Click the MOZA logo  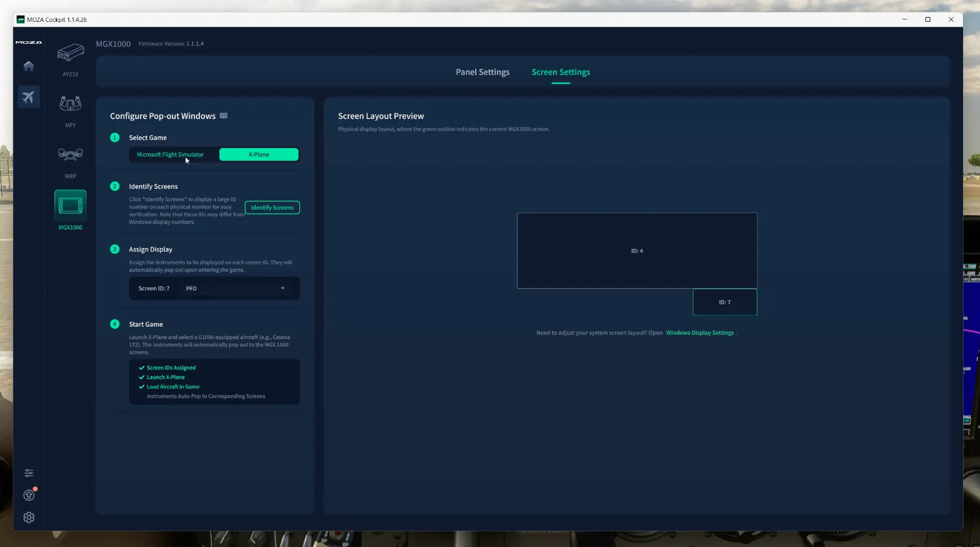coord(28,42)
